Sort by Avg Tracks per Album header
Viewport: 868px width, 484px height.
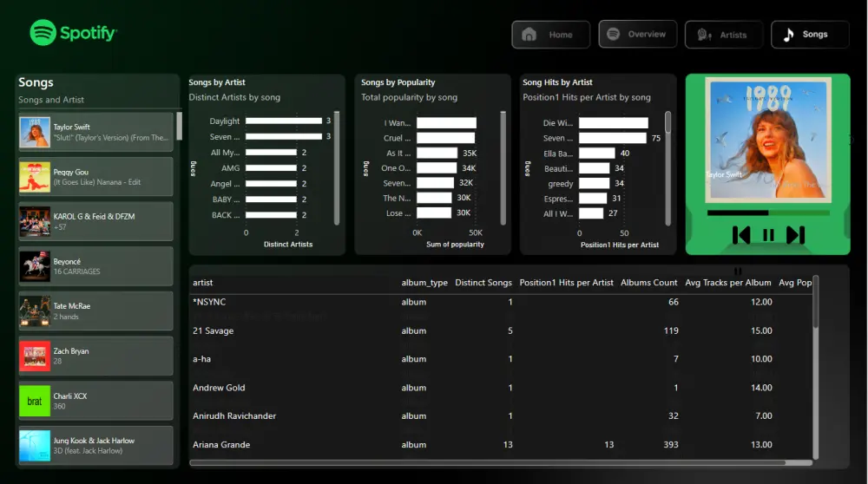[x=728, y=283]
